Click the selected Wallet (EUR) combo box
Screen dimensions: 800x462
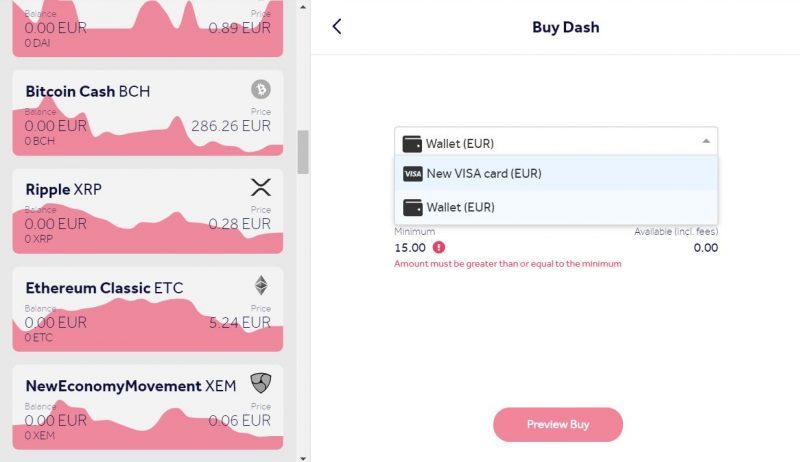(556, 141)
